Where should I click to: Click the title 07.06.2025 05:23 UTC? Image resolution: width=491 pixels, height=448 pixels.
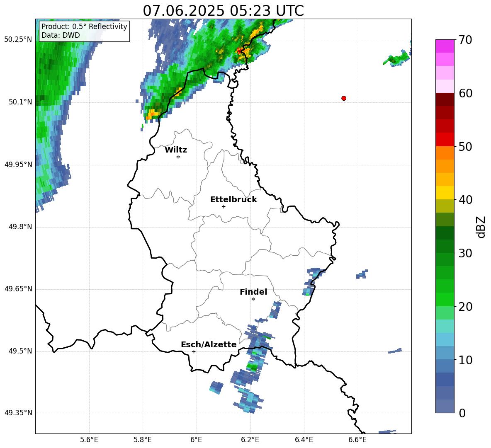223,11
